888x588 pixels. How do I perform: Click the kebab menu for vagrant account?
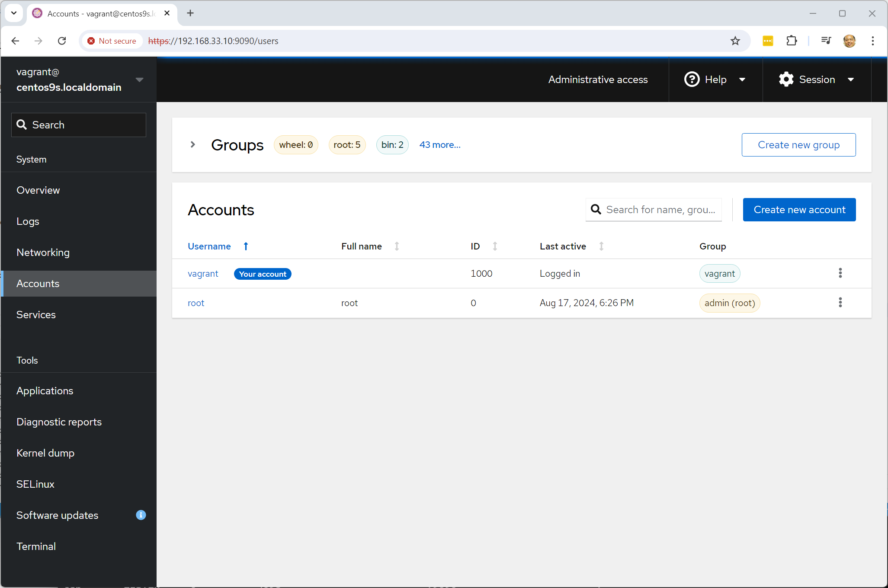(x=840, y=273)
